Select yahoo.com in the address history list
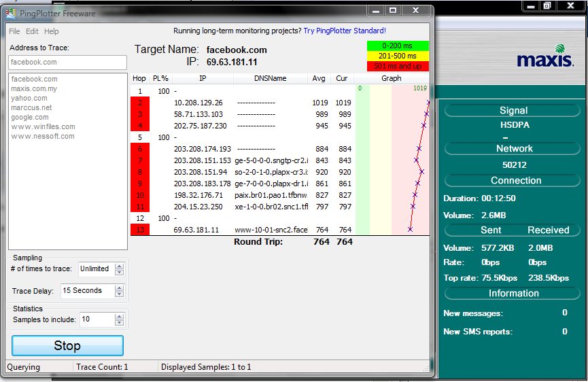Viewport: 588px width, 382px height. (x=29, y=98)
